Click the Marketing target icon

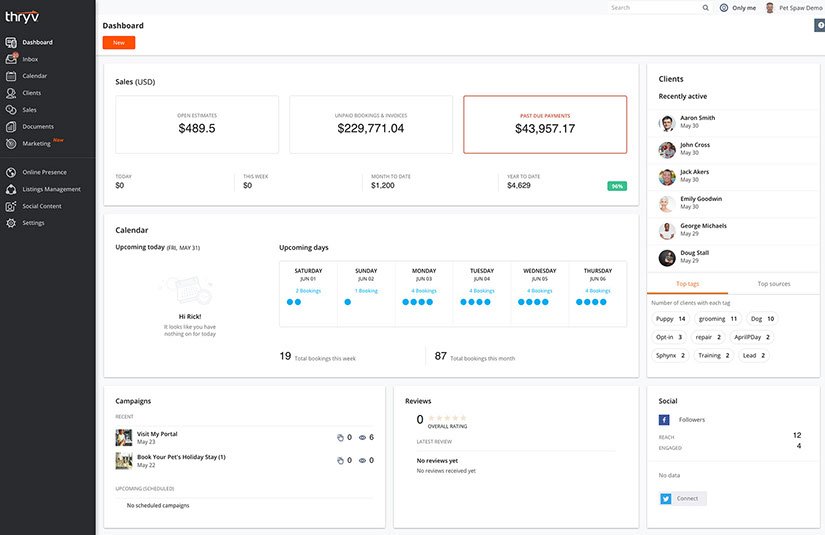(11, 144)
